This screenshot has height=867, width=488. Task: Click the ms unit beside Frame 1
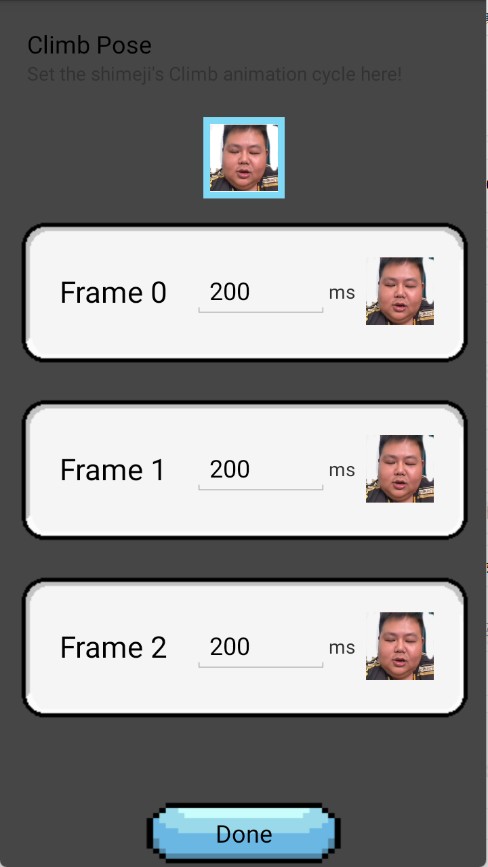point(342,471)
